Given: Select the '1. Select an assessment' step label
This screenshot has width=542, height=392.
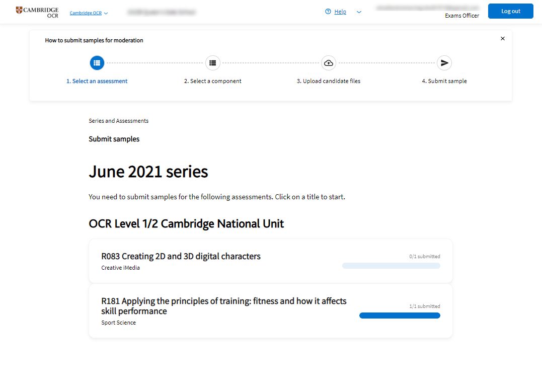Looking at the screenshot, I should (97, 81).
